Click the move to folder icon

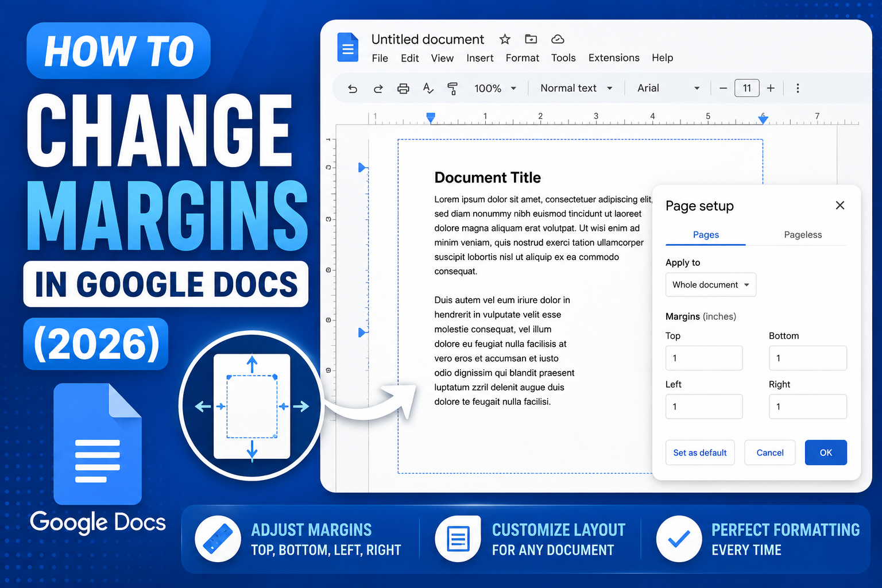531,39
